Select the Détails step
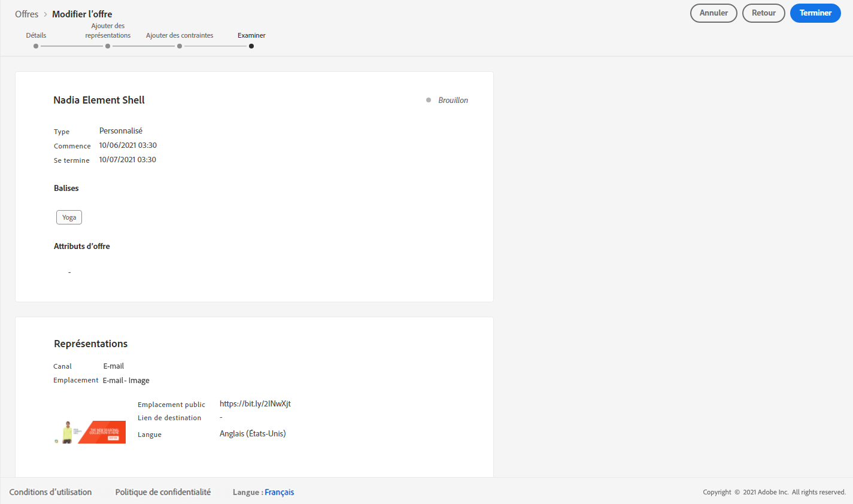 click(x=36, y=40)
